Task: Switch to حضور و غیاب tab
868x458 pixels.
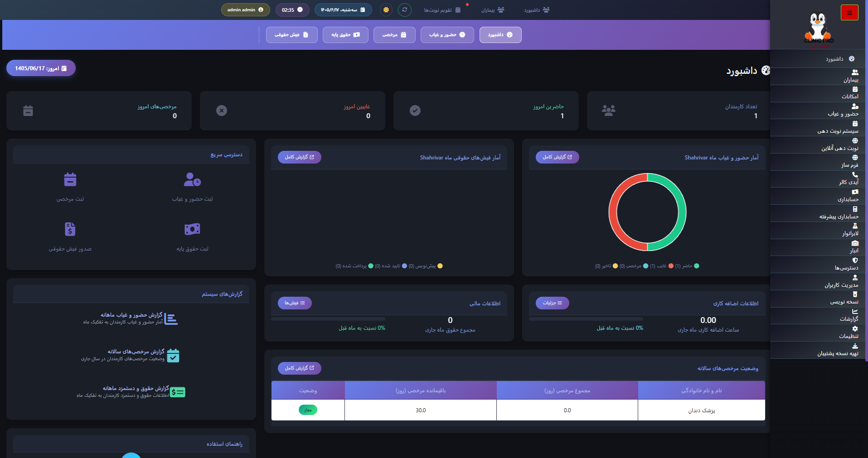Action: tap(447, 35)
